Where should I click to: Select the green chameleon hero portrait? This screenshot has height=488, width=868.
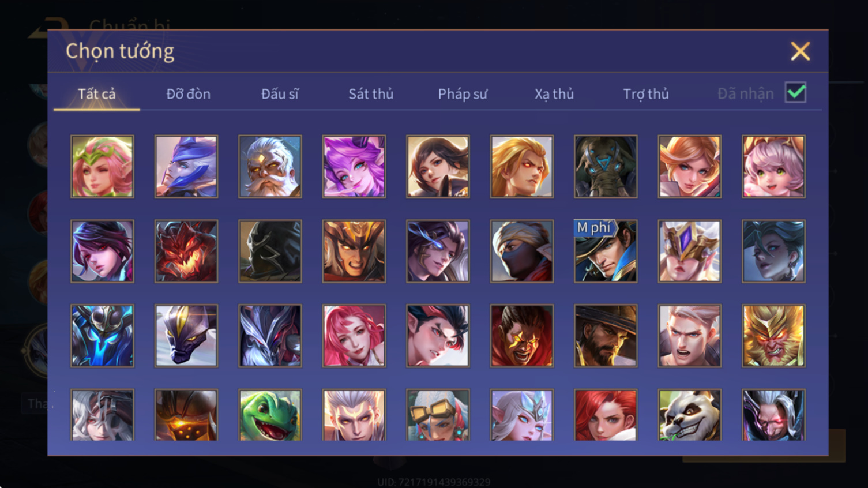coord(270,415)
